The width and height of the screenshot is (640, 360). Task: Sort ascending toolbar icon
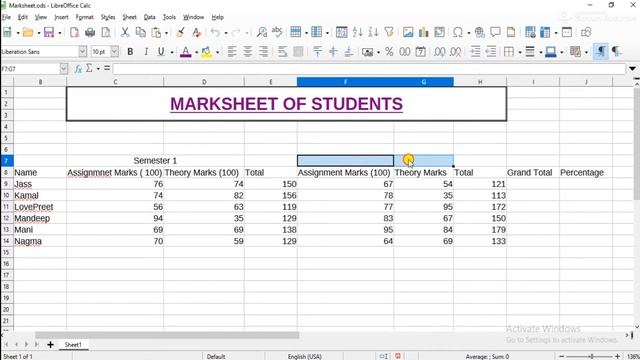tap(358, 32)
